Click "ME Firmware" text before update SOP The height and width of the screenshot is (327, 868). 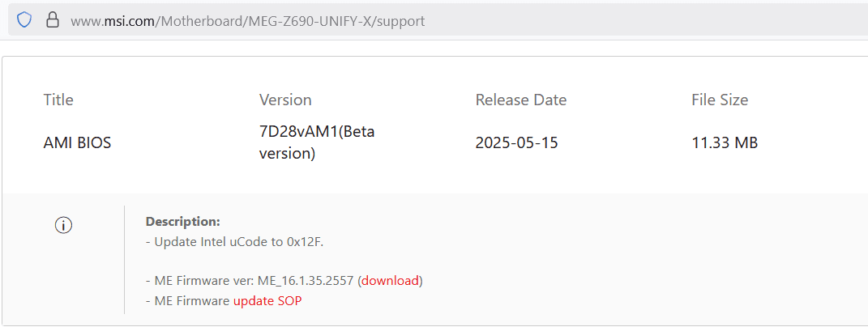click(x=191, y=301)
